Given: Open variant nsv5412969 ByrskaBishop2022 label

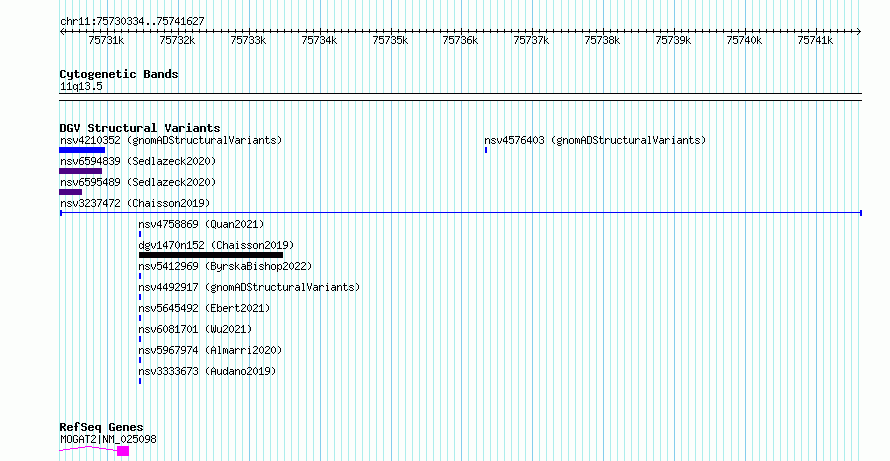Looking at the screenshot, I should tap(225, 266).
